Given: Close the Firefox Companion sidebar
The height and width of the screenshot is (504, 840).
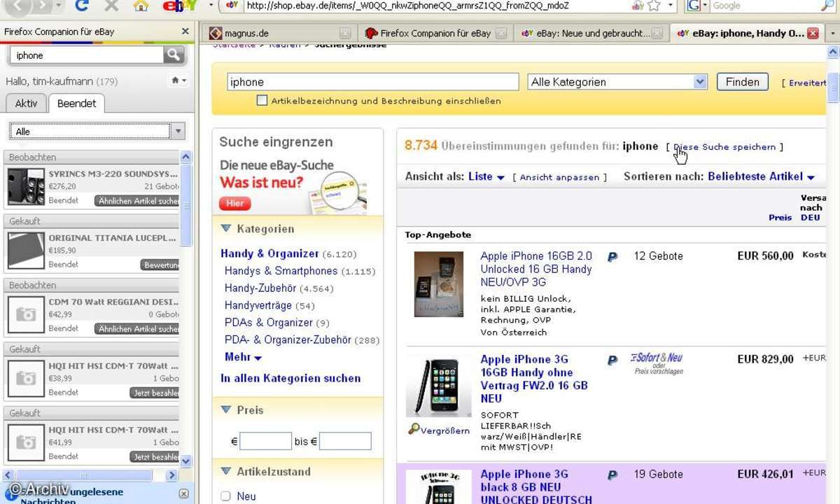Looking at the screenshot, I should [185, 31].
